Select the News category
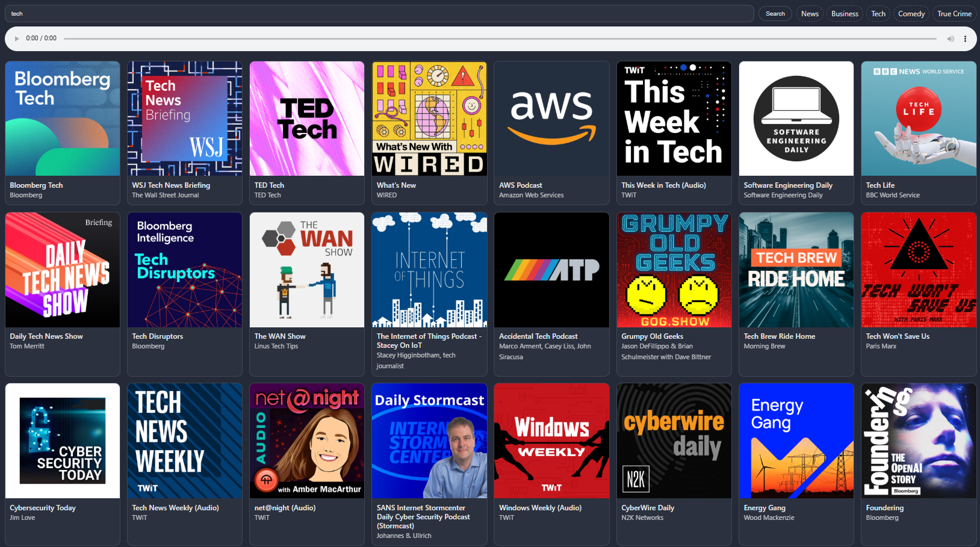 point(810,14)
